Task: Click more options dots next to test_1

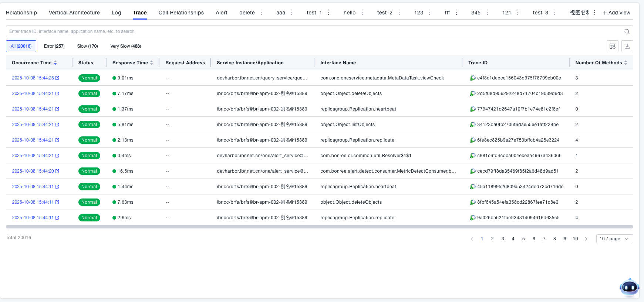Action: pyautogui.click(x=328, y=13)
